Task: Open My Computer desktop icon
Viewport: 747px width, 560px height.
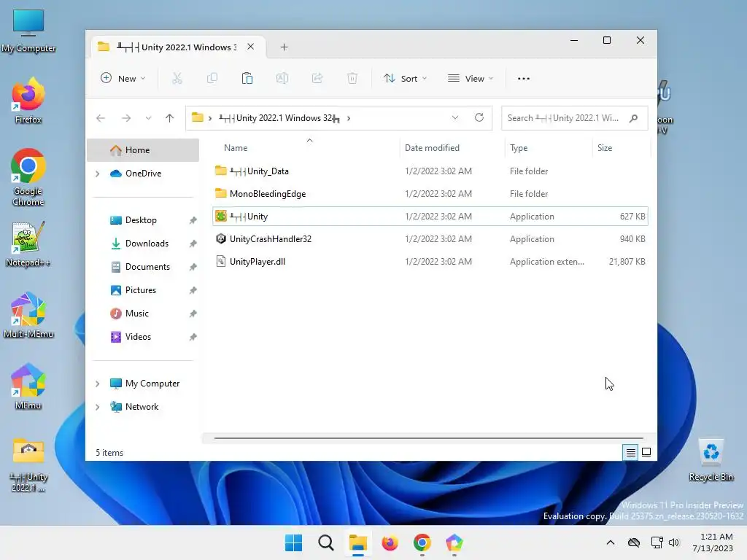Action: (x=28, y=31)
